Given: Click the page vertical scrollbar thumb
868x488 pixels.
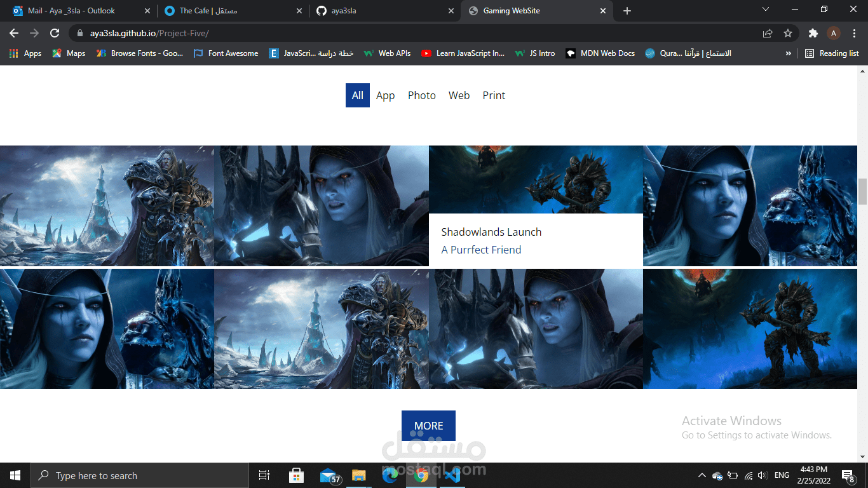Looking at the screenshot, I should [862, 192].
